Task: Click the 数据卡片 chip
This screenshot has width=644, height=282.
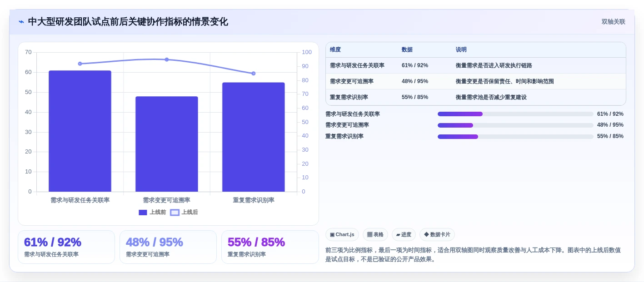Action: (x=437, y=234)
